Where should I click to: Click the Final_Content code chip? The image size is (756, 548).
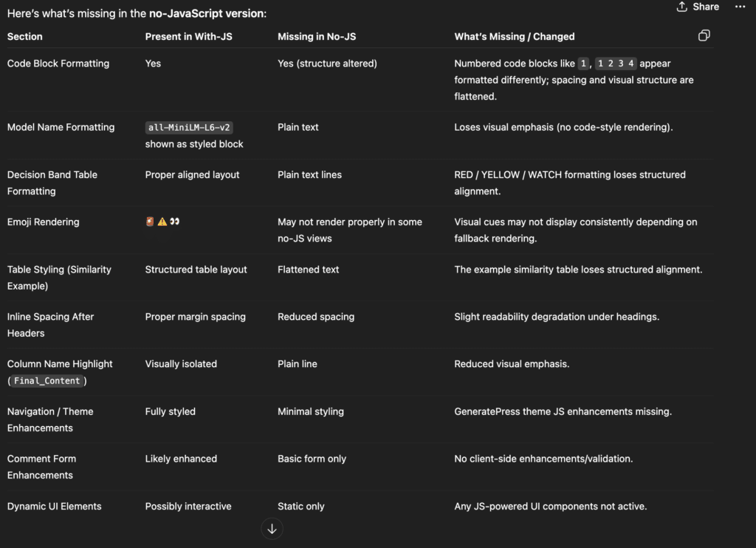47,380
